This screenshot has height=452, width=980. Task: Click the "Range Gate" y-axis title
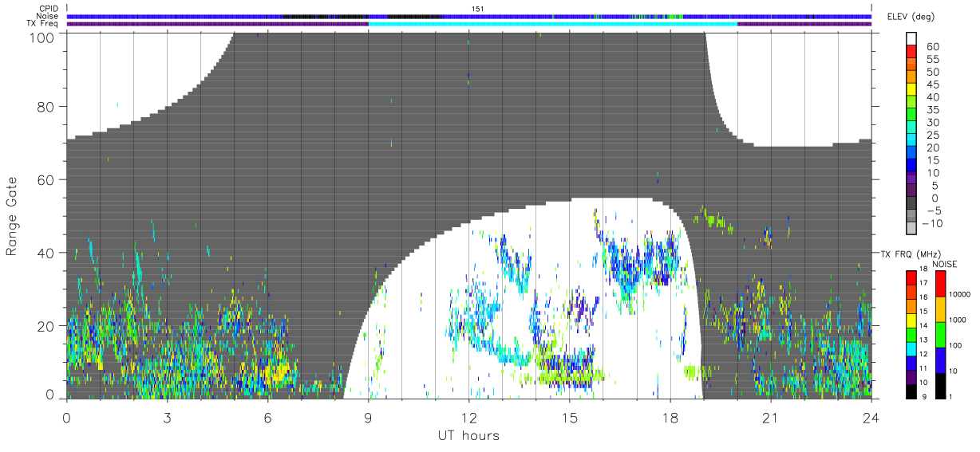pyautogui.click(x=12, y=216)
